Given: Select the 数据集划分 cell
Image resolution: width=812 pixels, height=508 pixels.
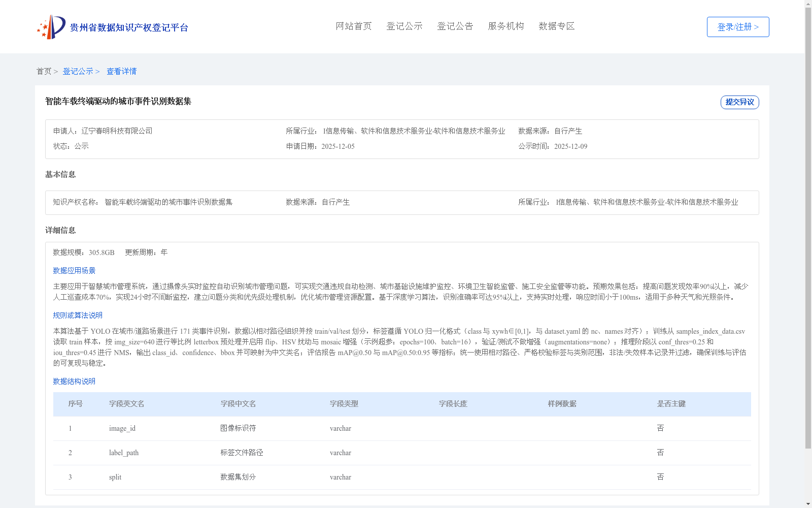Looking at the screenshot, I should click(x=238, y=477).
